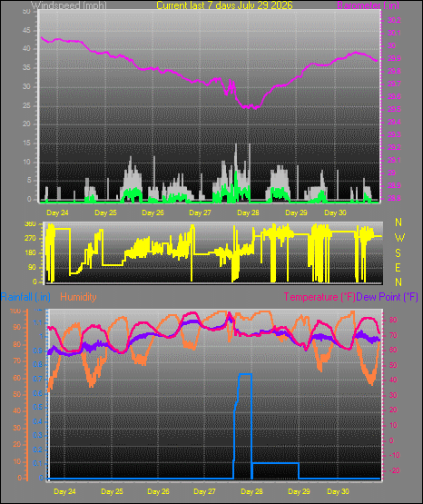
Task: Click 'Day 29' under the rainfall chart
Action: [299, 491]
